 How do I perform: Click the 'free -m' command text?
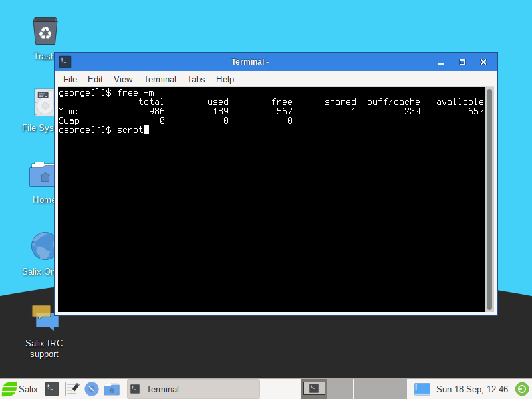click(136, 93)
